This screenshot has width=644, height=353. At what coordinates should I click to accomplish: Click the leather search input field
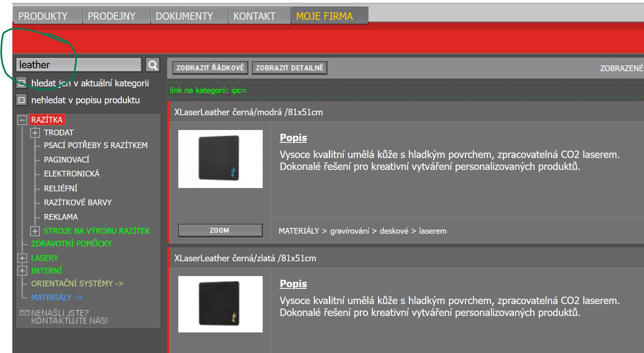[78, 65]
